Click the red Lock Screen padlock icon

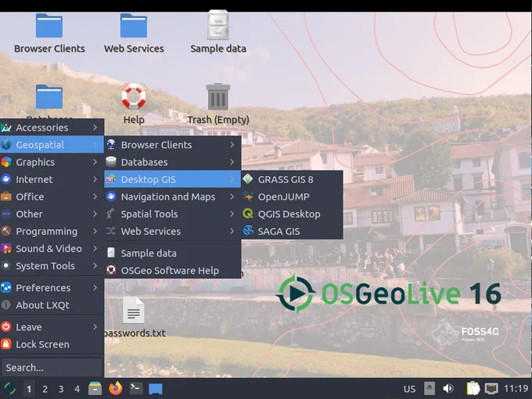click(5, 344)
